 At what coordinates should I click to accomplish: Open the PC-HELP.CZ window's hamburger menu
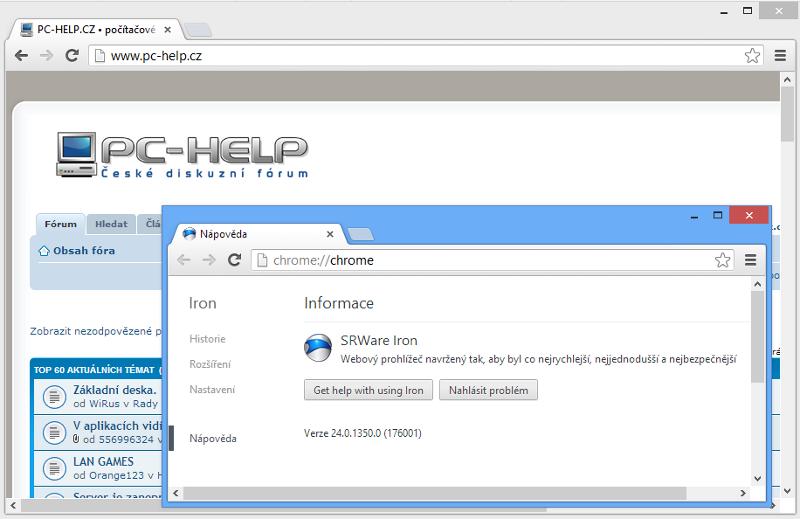(780, 55)
